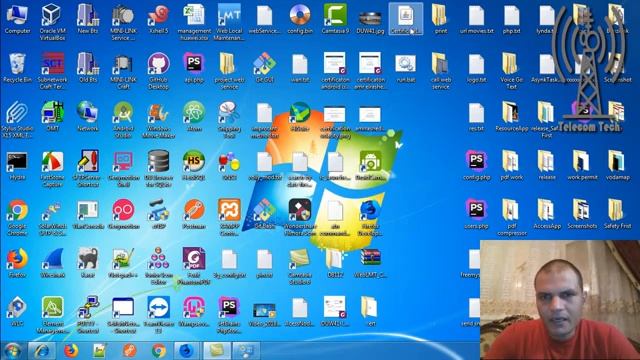The height and width of the screenshot is (360, 640).
Task: Open the ResourceApp folder
Action: (511, 117)
